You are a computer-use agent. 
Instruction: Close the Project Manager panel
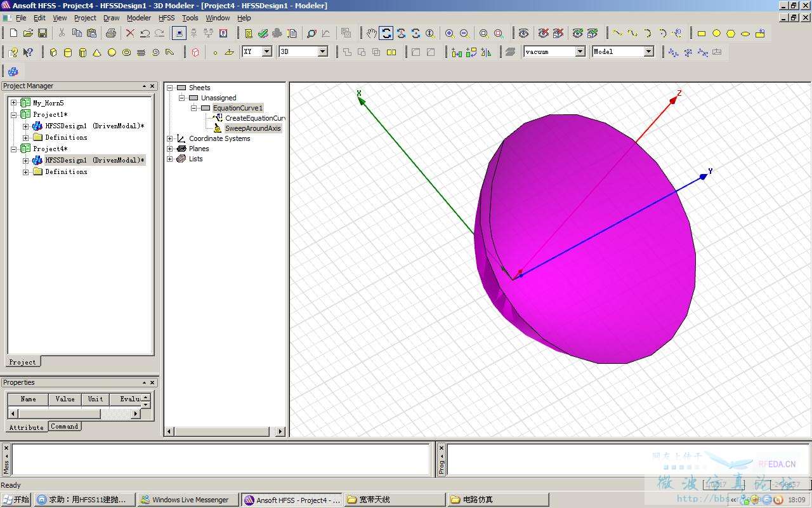point(152,86)
